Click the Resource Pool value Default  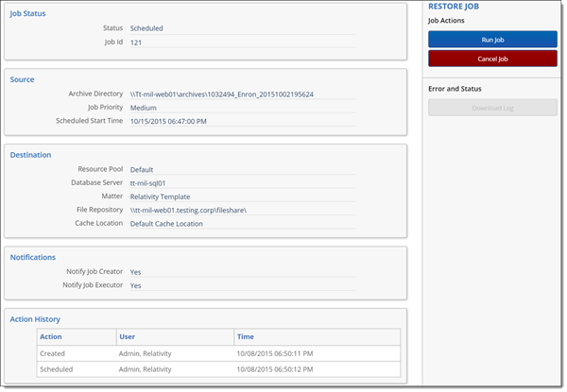pos(143,170)
